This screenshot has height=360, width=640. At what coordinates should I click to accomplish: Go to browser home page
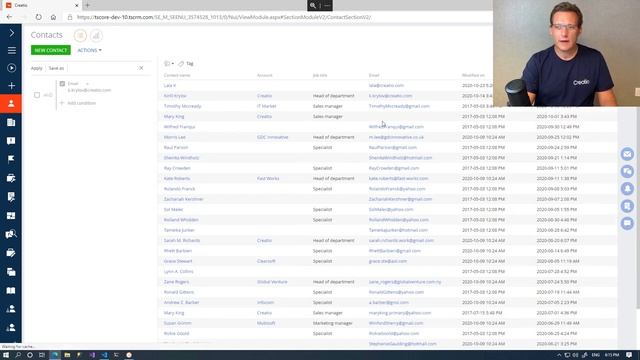point(53,17)
